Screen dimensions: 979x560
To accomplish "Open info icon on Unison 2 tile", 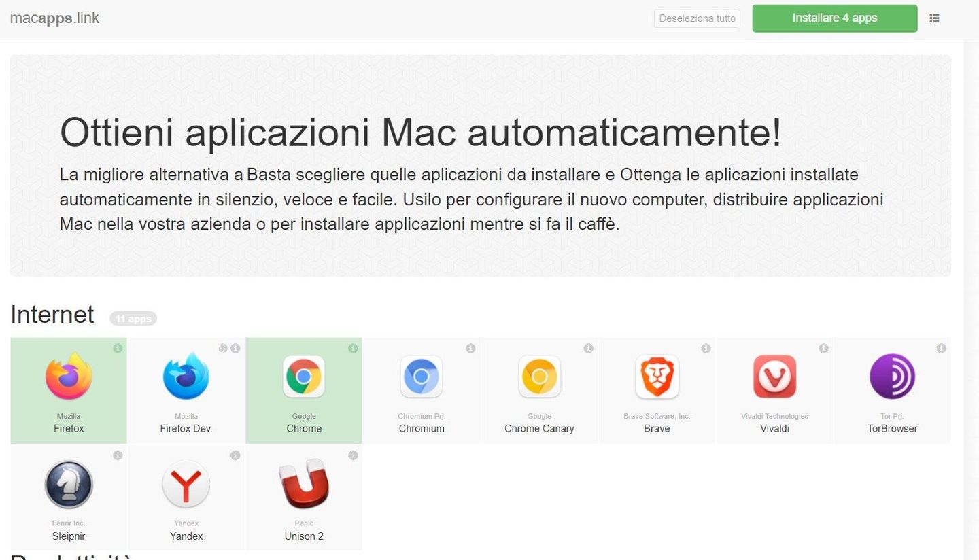I will (353, 455).
